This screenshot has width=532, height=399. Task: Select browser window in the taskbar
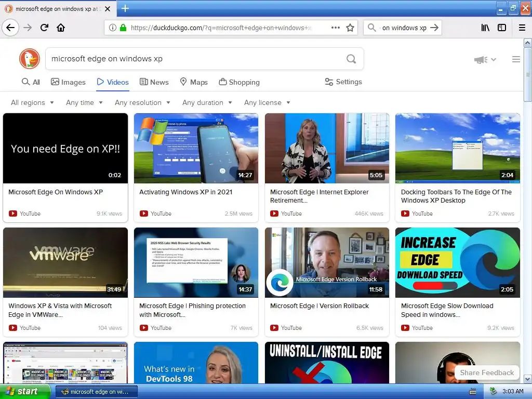tap(96, 392)
